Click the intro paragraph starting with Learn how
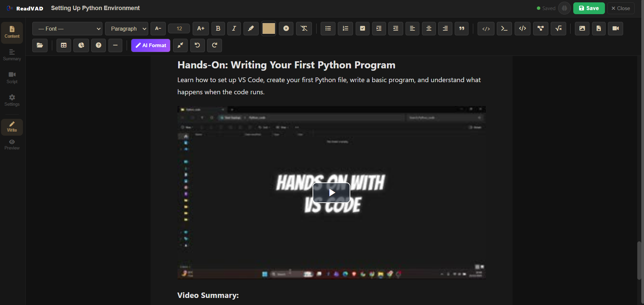Screen dimensions: 644x305 click(x=329, y=86)
